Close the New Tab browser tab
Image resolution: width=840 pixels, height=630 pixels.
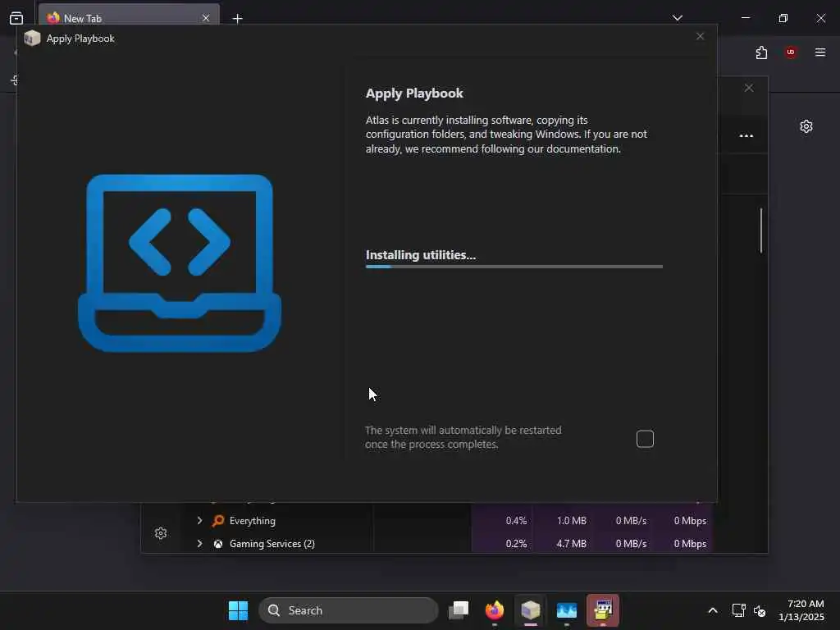pos(206,18)
